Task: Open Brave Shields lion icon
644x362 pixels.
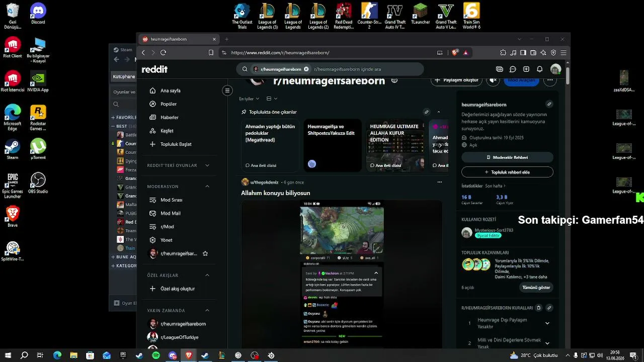Action: point(455,53)
